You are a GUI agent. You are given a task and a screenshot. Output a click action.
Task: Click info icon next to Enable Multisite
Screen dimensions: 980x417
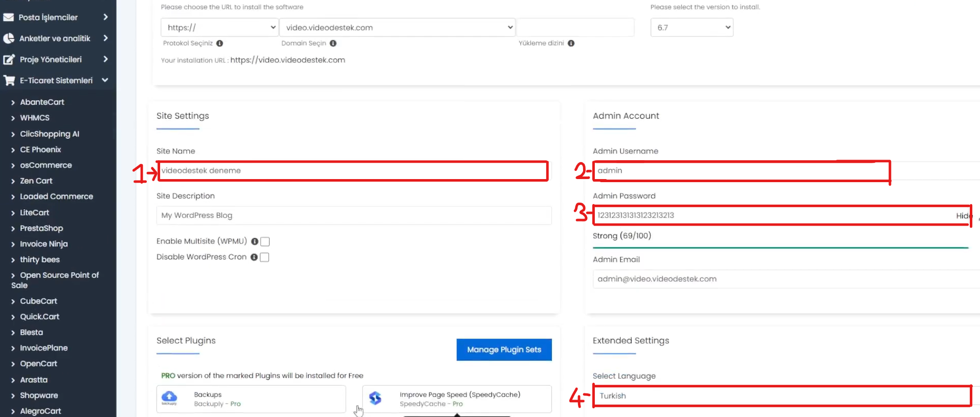tap(254, 242)
